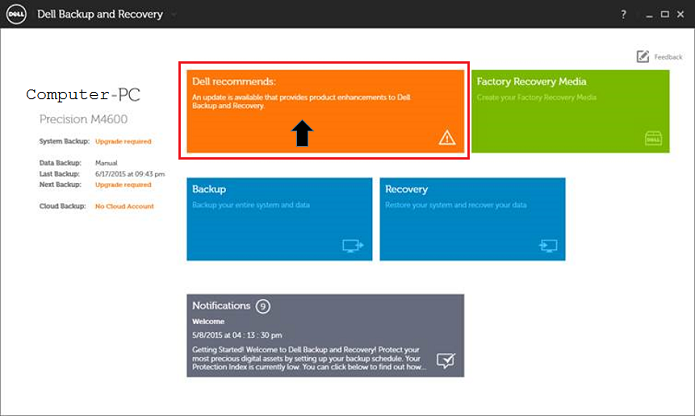695x416 pixels.
Task: Expand the dropdown arrow beside the app title
Action: pos(173,16)
